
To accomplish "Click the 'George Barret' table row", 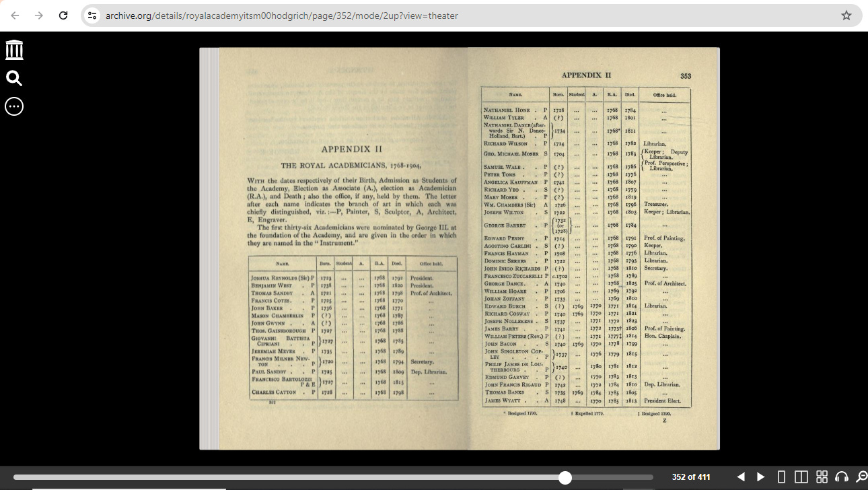I will (x=586, y=225).
